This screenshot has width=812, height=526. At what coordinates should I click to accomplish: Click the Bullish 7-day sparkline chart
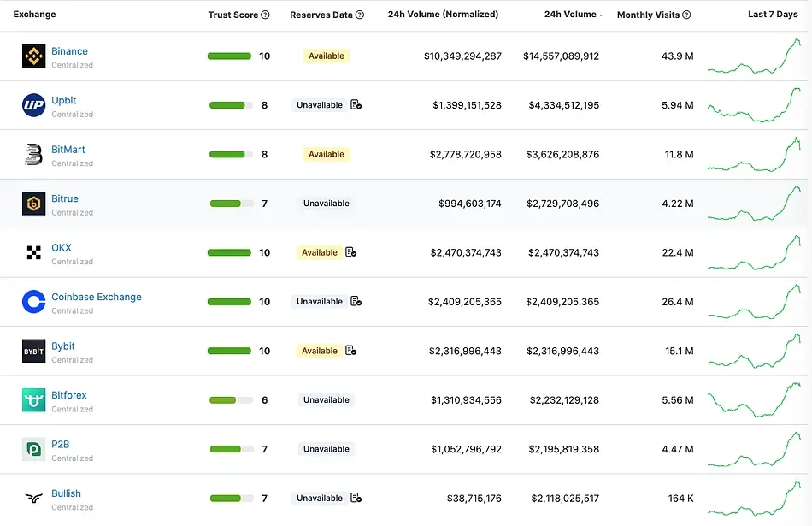click(x=754, y=498)
